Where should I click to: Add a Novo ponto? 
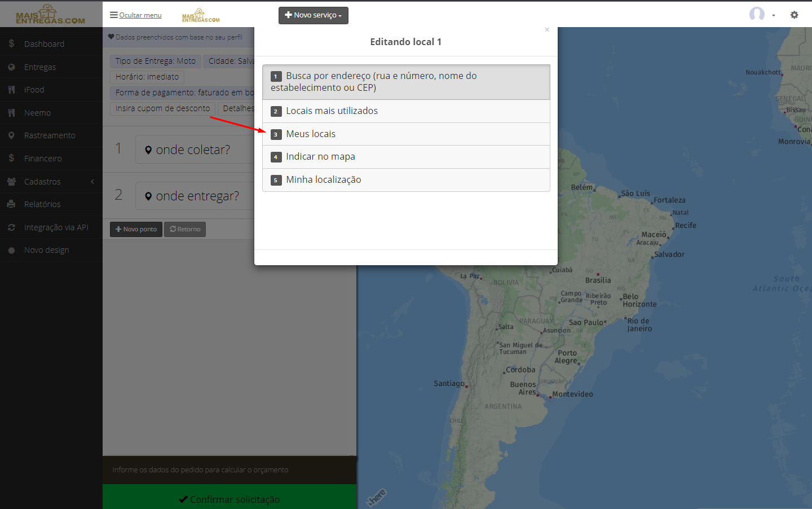click(x=136, y=229)
